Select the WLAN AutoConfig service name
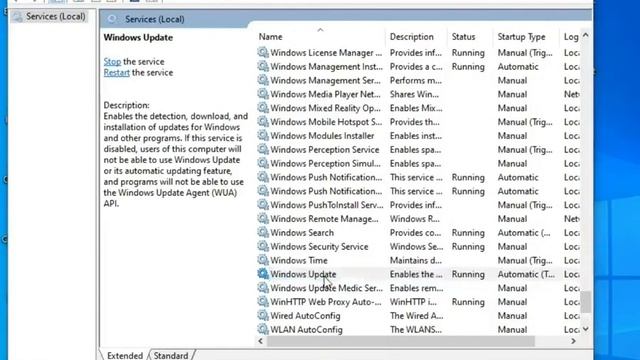This screenshot has height=360, width=640. (306, 329)
